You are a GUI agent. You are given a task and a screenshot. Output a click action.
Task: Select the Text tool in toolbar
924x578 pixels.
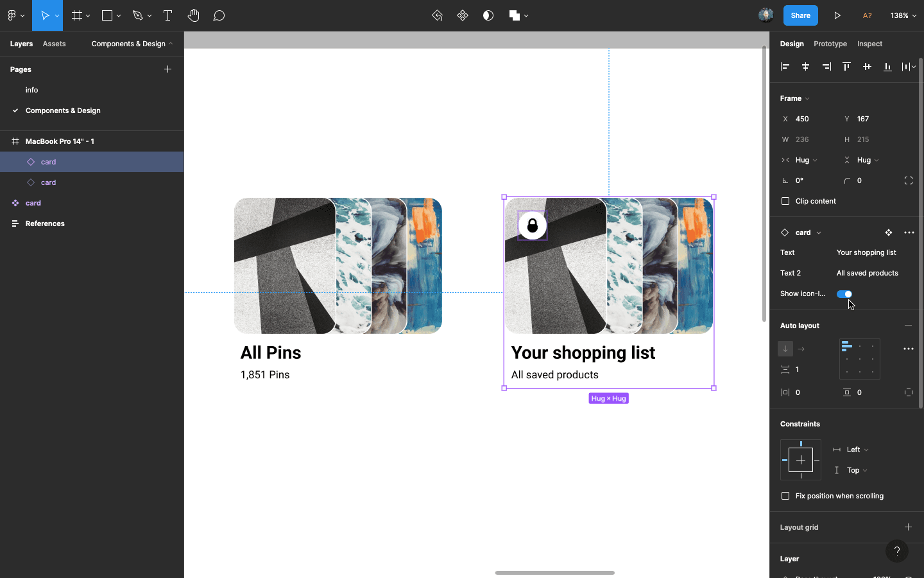(x=167, y=15)
